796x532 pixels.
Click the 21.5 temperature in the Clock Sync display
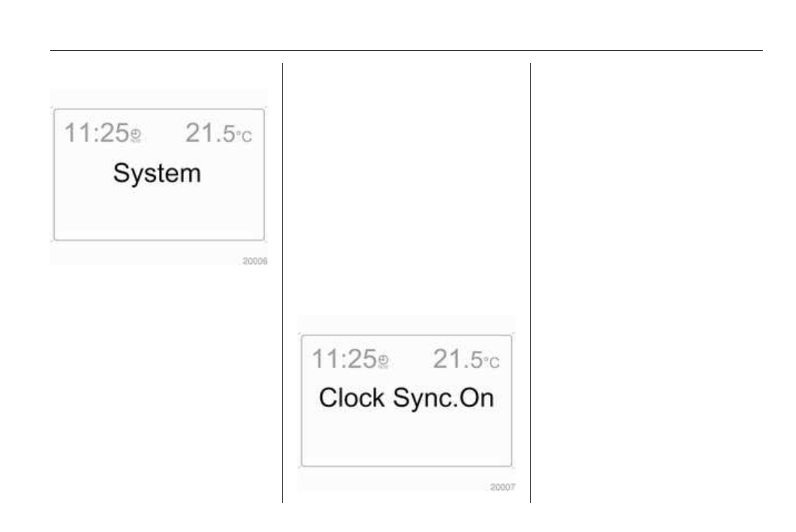tap(457, 360)
